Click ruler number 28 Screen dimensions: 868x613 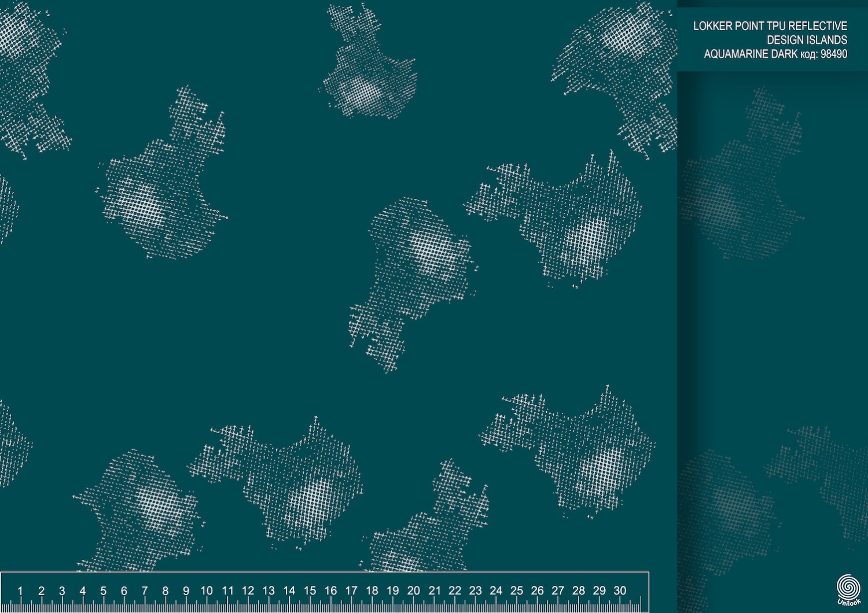tap(579, 591)
